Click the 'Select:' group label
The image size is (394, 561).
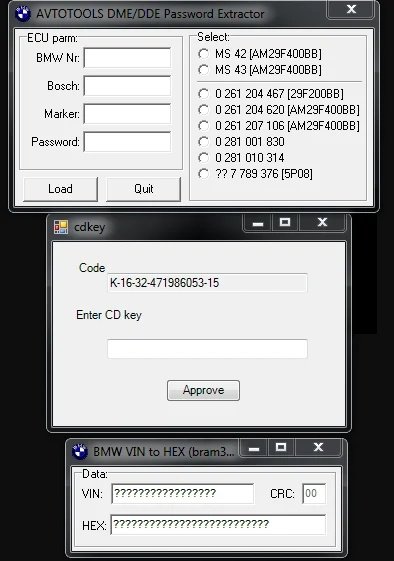[x=213, y=37]
